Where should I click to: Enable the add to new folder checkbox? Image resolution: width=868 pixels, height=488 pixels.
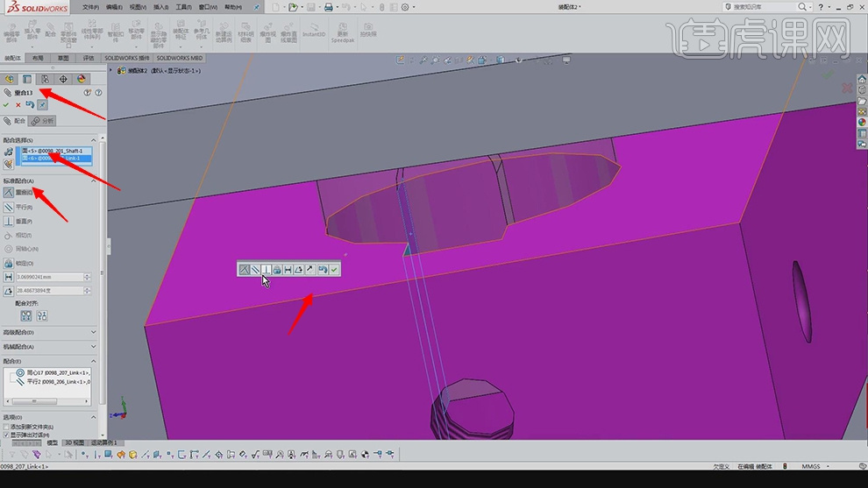(x=6, y=427)
